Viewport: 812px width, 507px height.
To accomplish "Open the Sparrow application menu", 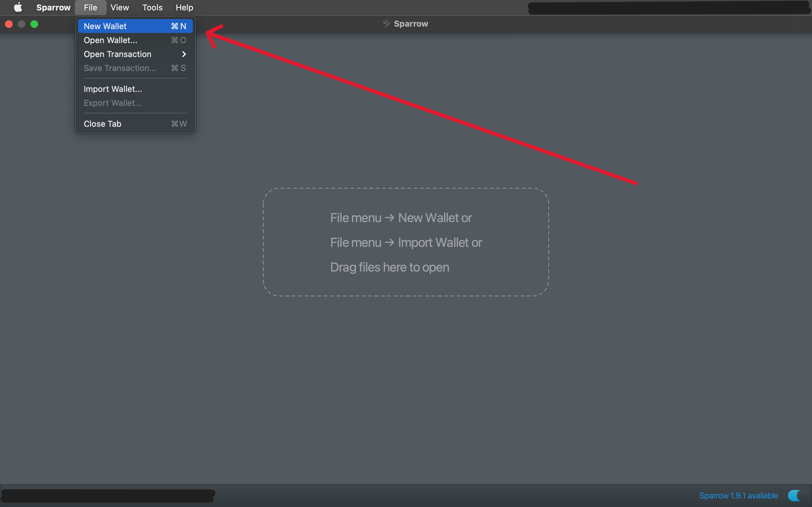I will (53, 7).
